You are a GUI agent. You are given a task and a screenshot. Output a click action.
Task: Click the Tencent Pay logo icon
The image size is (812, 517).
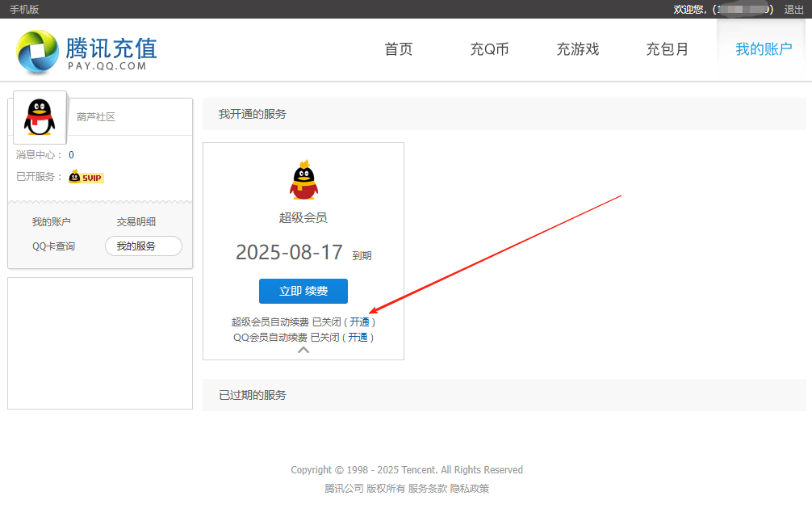pos(37,52)
